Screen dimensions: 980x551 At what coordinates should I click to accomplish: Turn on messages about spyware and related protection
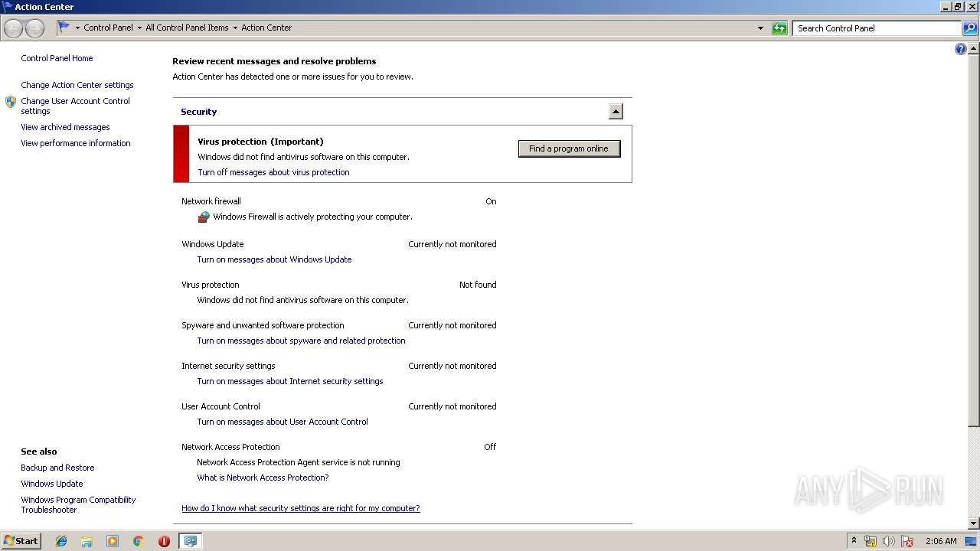pos(301,341)
